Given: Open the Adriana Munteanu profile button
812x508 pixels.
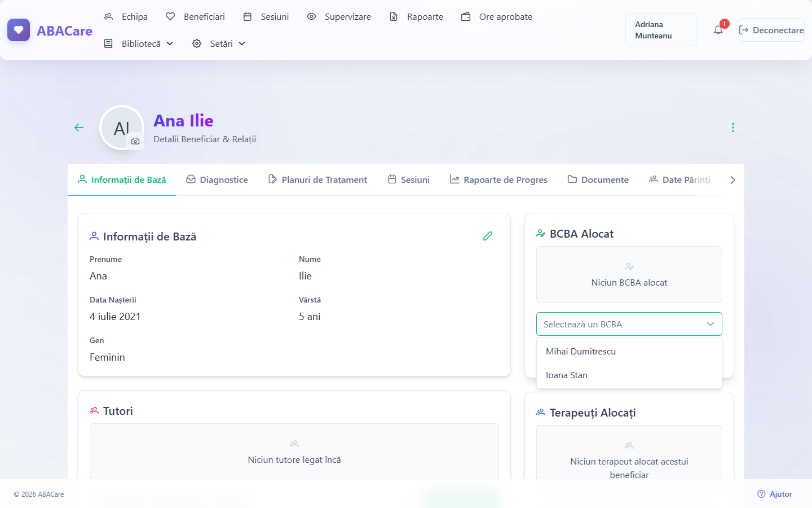Looking at the screenshot, I should 661,30.
